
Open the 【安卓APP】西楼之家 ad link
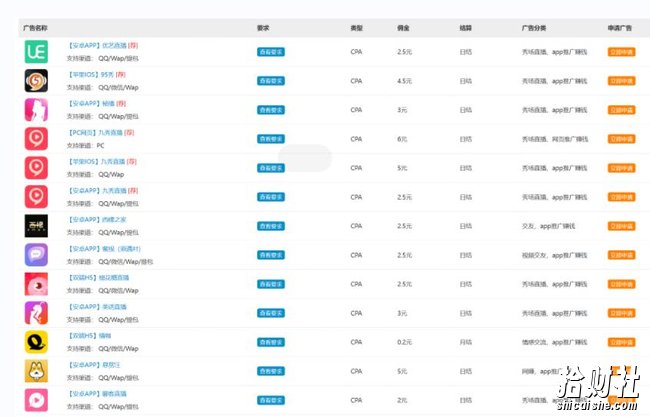(97, 220)
